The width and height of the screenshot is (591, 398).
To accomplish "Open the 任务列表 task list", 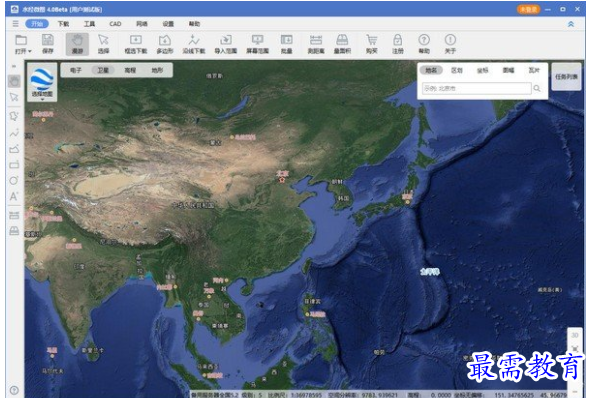I will click(x=566, y=77).
